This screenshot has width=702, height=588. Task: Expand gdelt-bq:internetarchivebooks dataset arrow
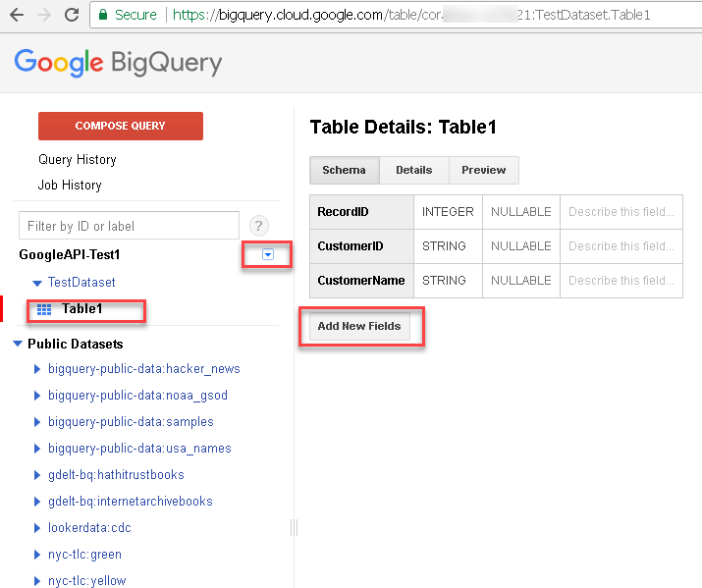click(37, 502)
